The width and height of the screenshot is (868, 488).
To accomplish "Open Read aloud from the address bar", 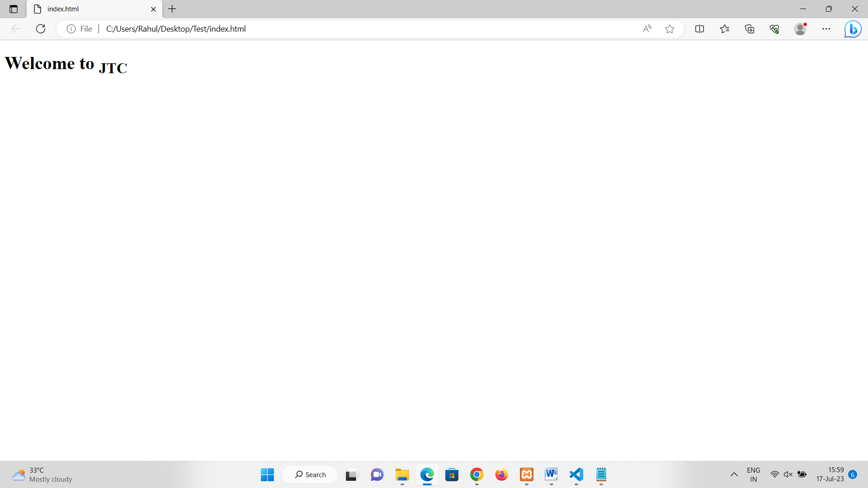I will (647, 29).
